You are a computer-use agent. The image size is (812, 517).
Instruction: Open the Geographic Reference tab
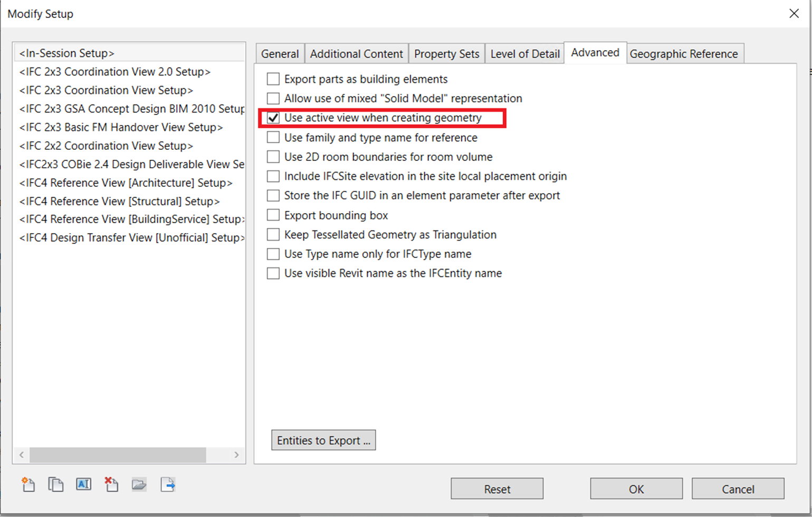coord(683,54)
